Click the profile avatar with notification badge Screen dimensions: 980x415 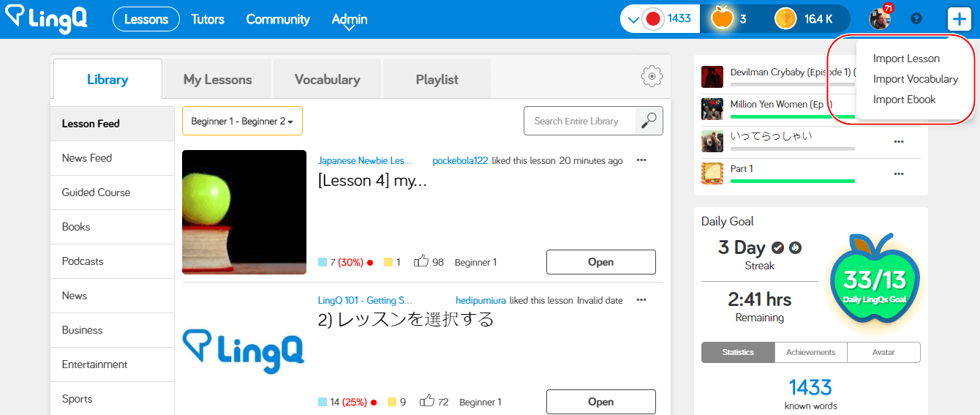click(x=880, y=18)
